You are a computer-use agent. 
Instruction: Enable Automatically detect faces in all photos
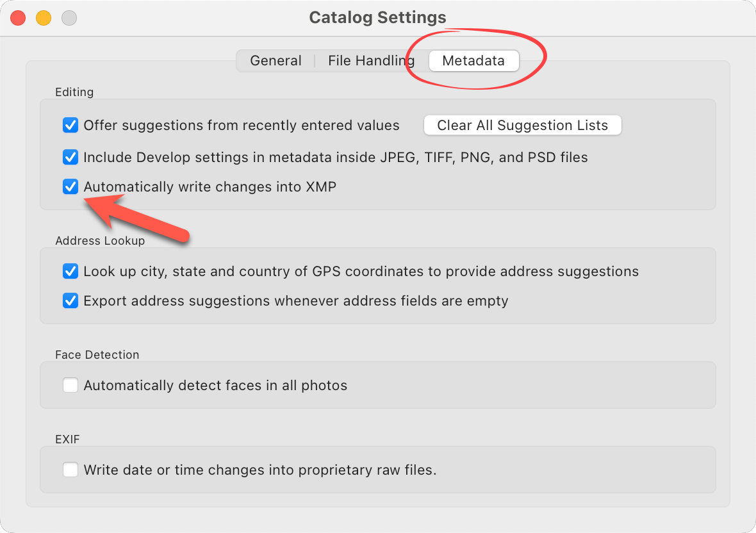(70, 386)
